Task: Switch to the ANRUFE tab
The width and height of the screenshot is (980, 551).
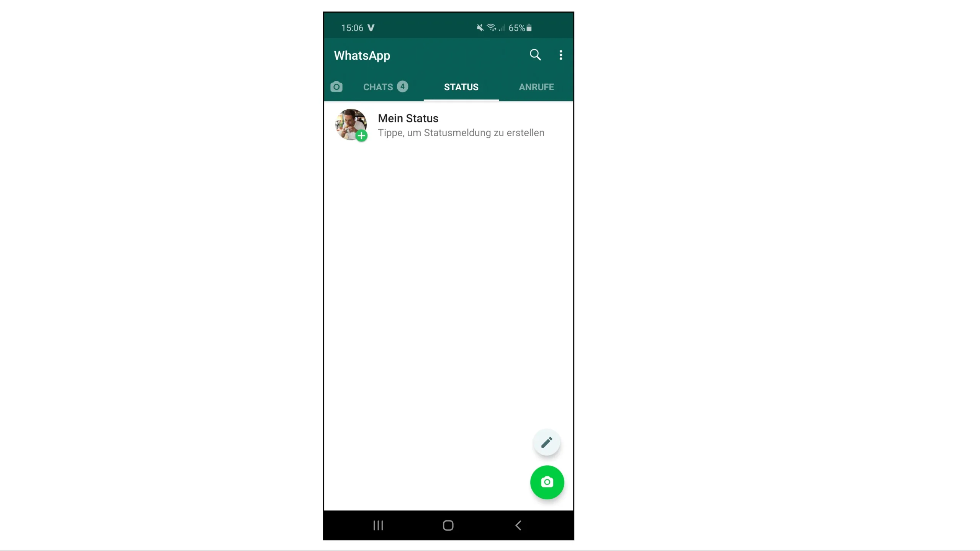Action: point(536,86)
